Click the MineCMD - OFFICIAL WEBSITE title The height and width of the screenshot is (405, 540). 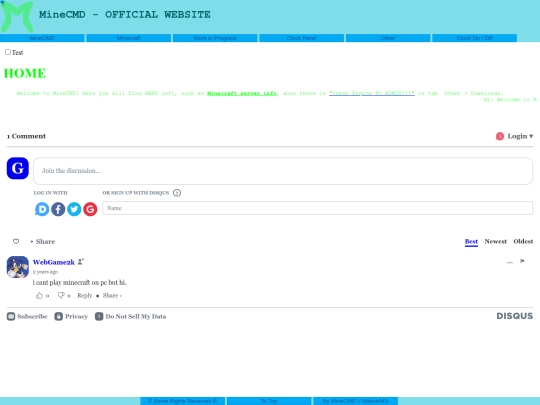click(x=125, y=14)
